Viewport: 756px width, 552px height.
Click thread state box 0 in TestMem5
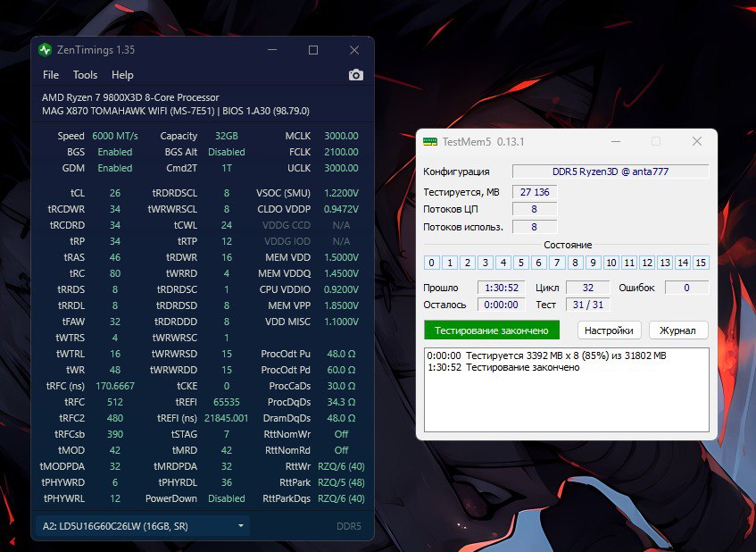click(x=431, y=263)
